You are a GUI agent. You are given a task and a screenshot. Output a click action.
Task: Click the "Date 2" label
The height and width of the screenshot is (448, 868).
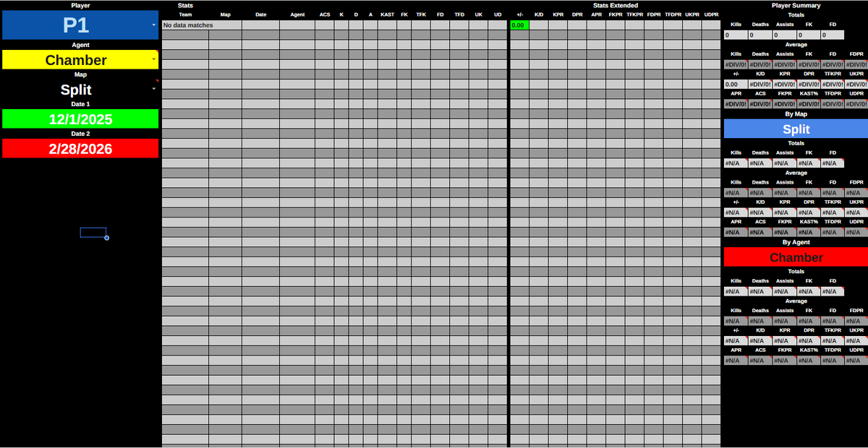[x=80, y=134]
